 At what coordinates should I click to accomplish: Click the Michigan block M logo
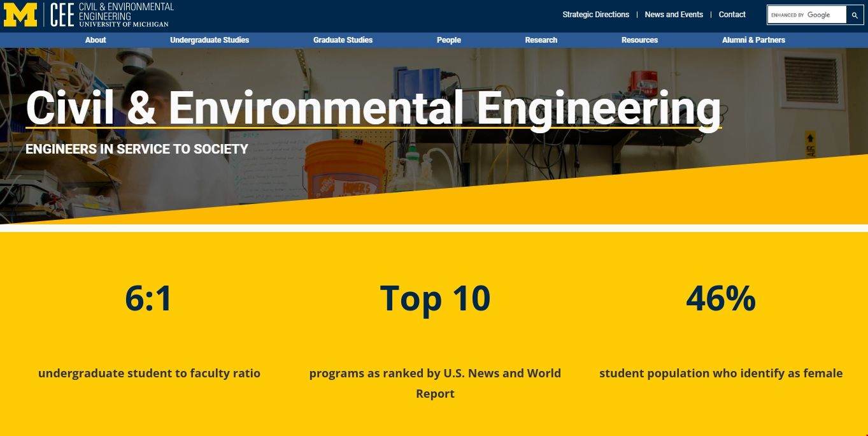[x=20, y=15]
